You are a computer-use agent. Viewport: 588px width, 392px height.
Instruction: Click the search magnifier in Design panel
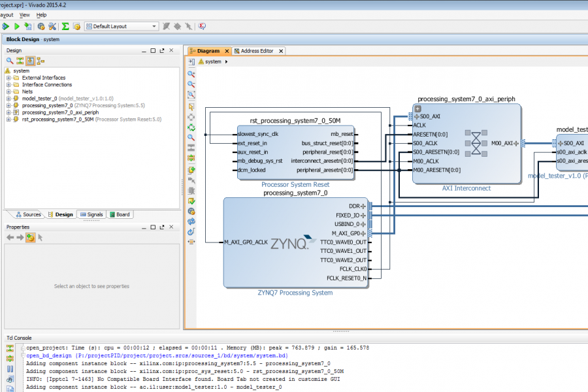tap(10, 61)
